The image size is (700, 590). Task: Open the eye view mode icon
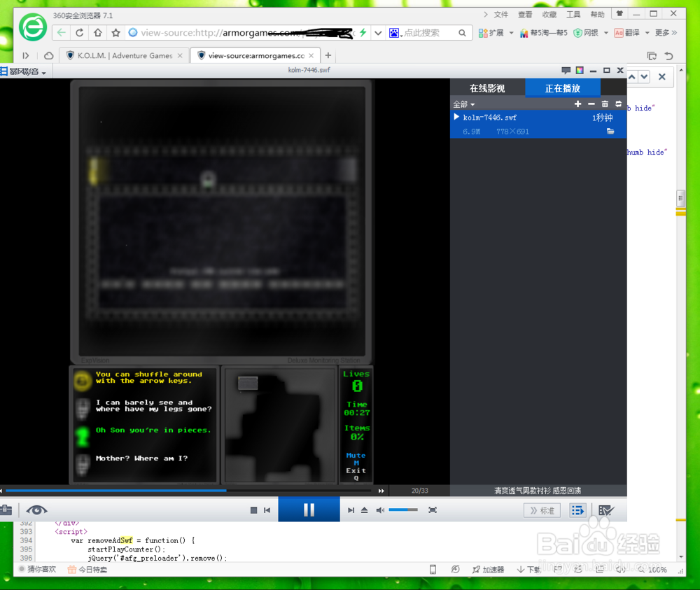[x=36, y=510]
